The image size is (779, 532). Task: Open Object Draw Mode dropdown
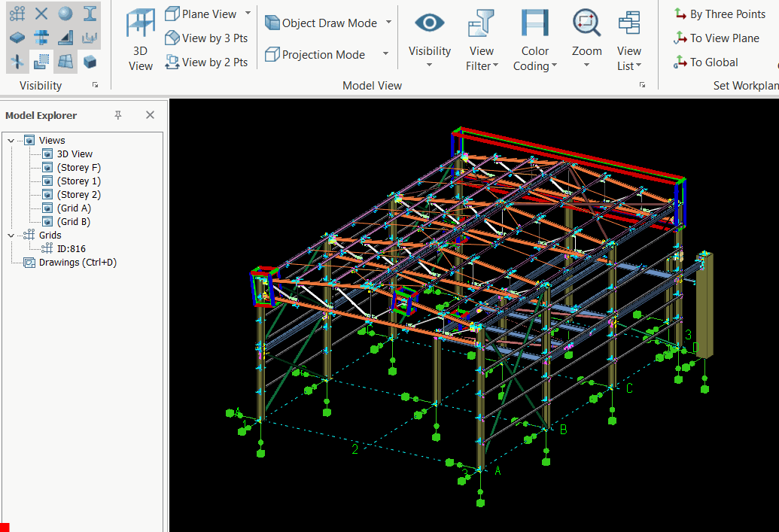[x=388, y=23]
